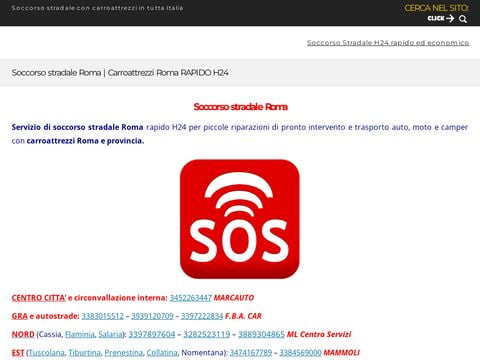480x360 pixels.
Task: Click F.B.A. CAR company name
Action: point(243,316)
